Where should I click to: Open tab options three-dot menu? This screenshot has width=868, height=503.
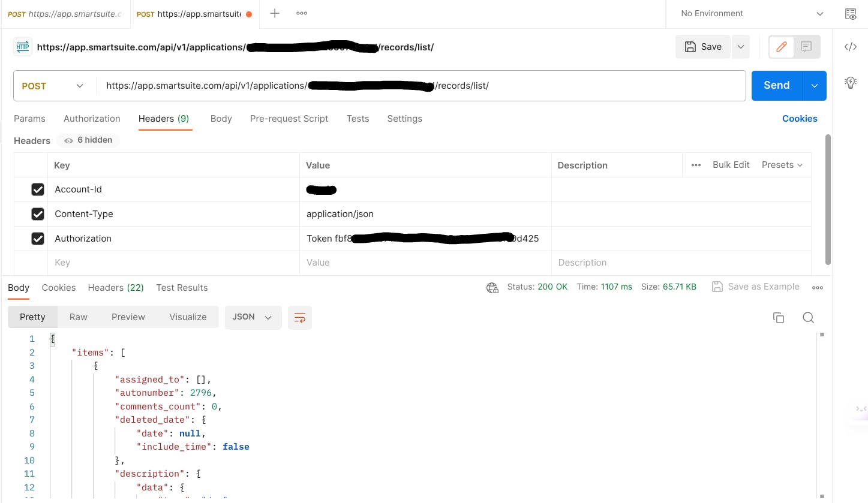pyautogui.click(x=302, y=13)
